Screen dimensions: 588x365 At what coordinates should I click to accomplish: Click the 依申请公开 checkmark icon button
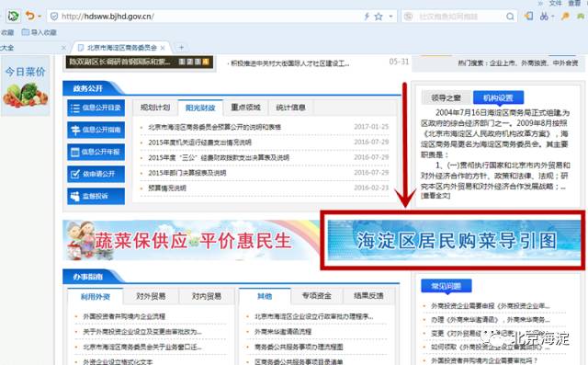(x=96, y=174)
